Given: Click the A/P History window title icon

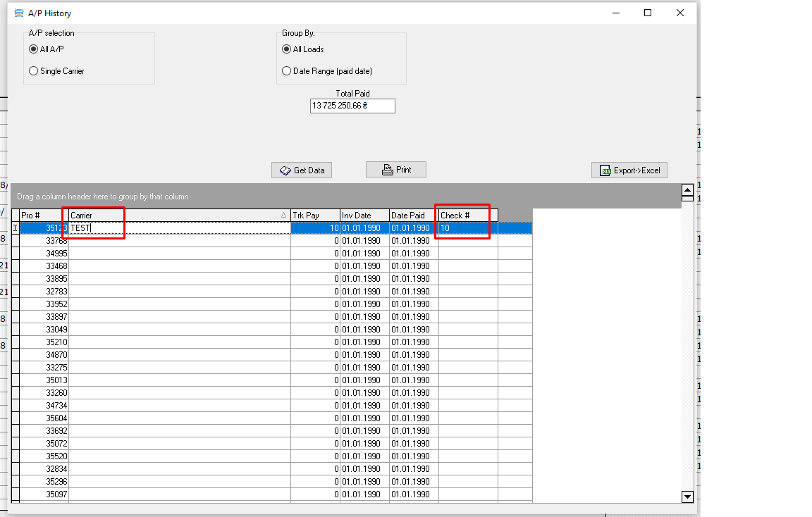Looking at the screenshot, I should (19, 13).
